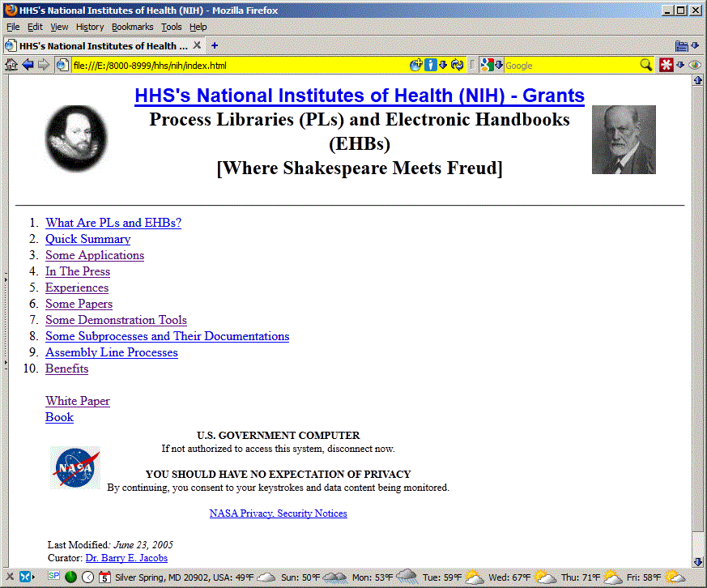Open the Some Demonstration Tools link

point(116,320)
